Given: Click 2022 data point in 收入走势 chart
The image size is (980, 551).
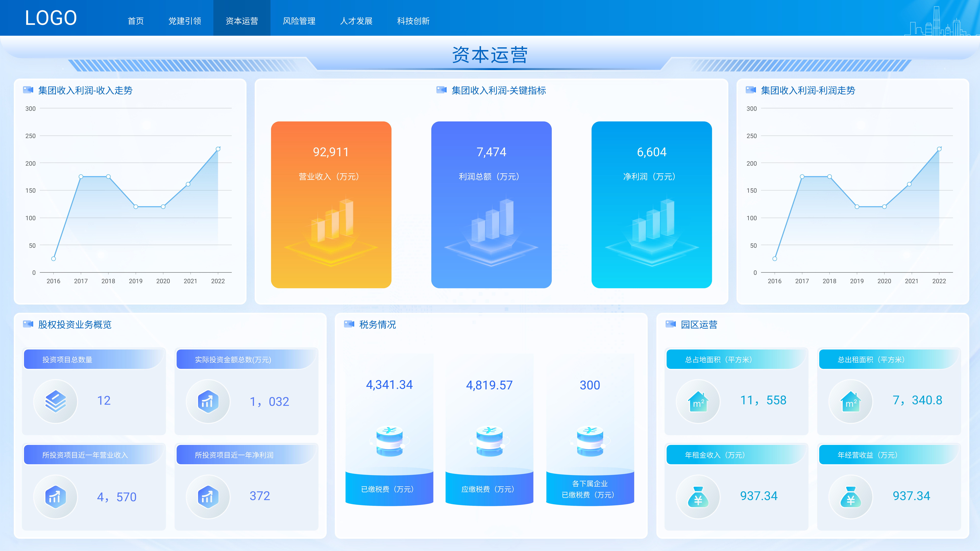Looking at the screenshot, I should coord(218,149).
